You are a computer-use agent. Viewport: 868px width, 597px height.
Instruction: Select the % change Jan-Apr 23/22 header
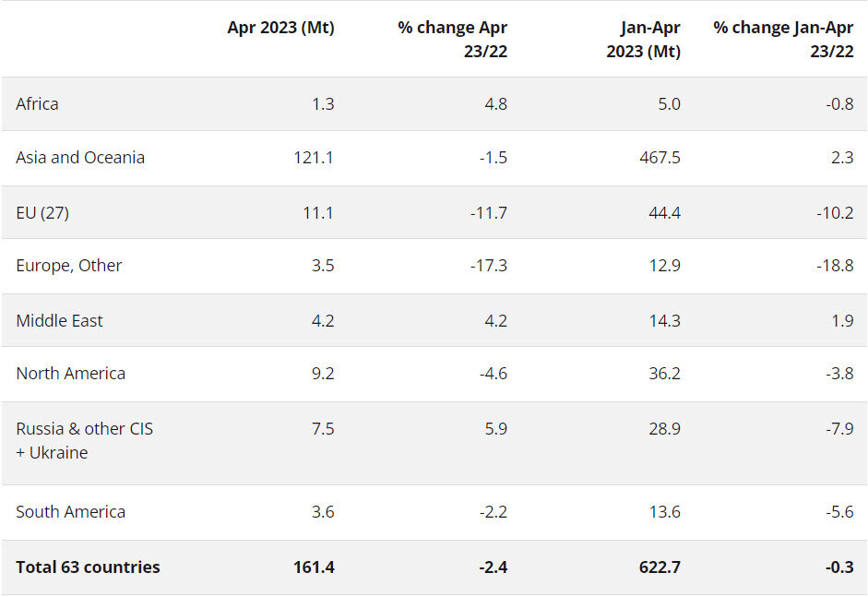point(783,40)
